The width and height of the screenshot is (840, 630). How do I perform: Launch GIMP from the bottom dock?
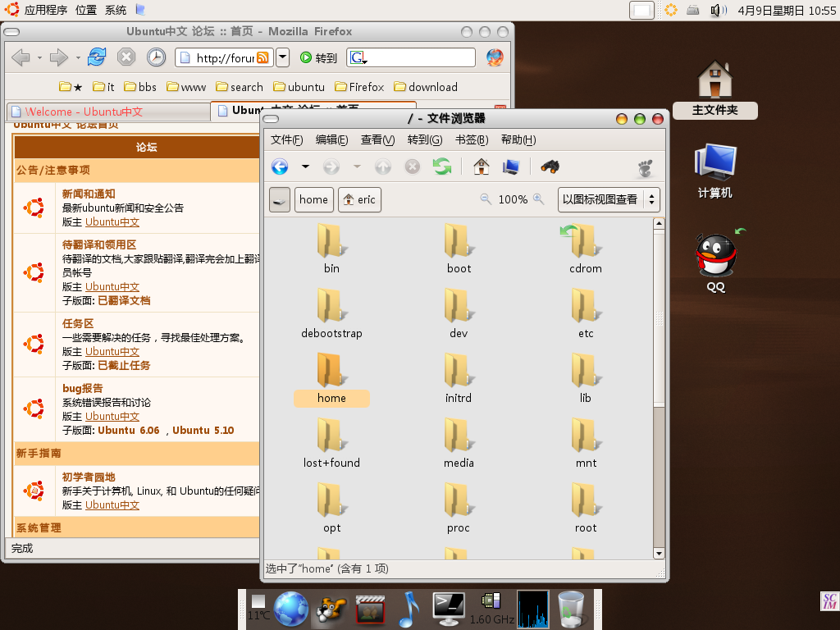[x=331, y=609]
